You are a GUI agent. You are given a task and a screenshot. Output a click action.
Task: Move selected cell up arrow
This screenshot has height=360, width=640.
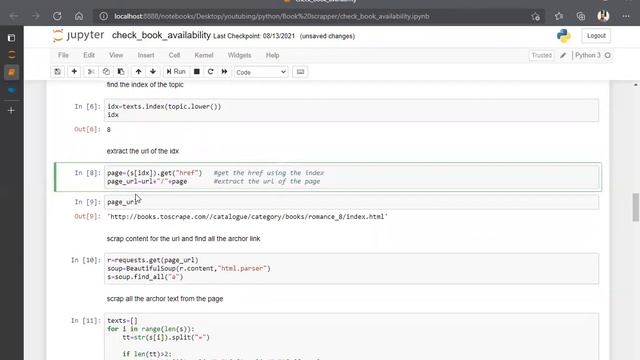coord(138,72)
